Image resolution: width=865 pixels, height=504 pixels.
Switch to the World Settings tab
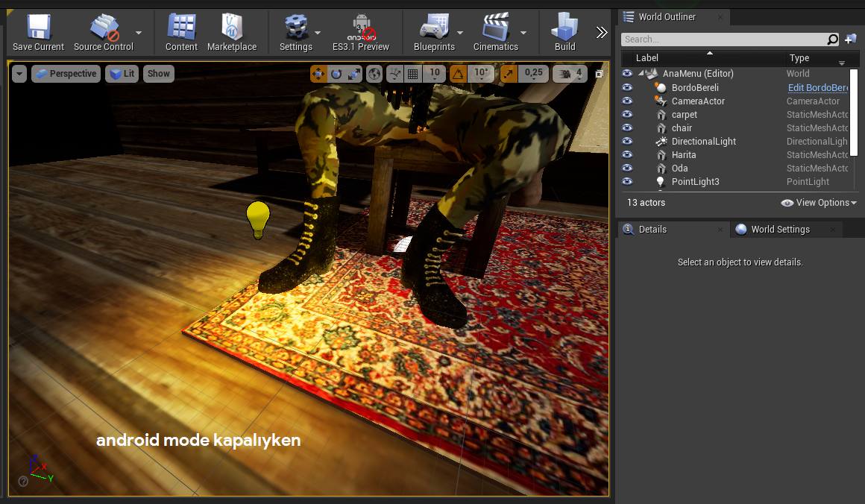coord(781,230)
